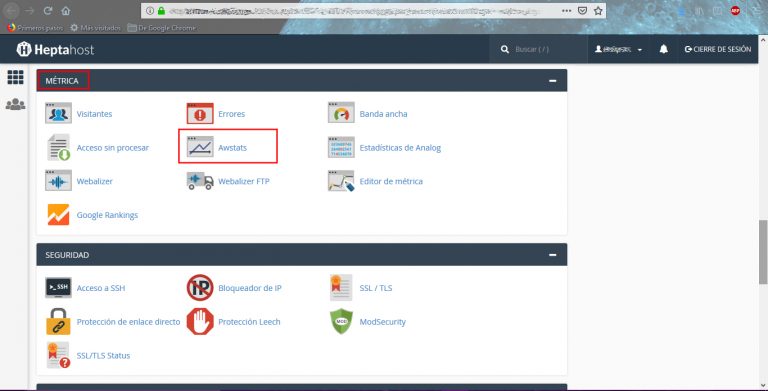Collapse the MÉTRICA section
The width and height of the screenshot is (768, 391).
point(552,80)
